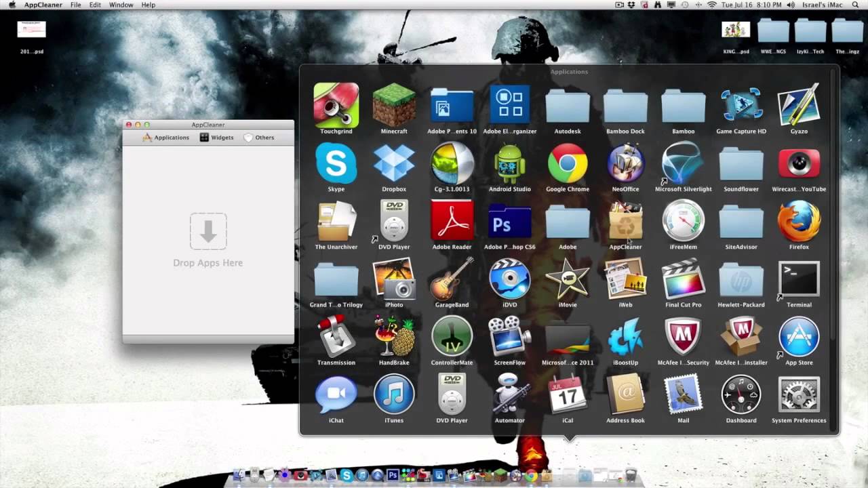
Task: Launch Cg-3.1.0013 from the stack
Action: pos(452,163)
